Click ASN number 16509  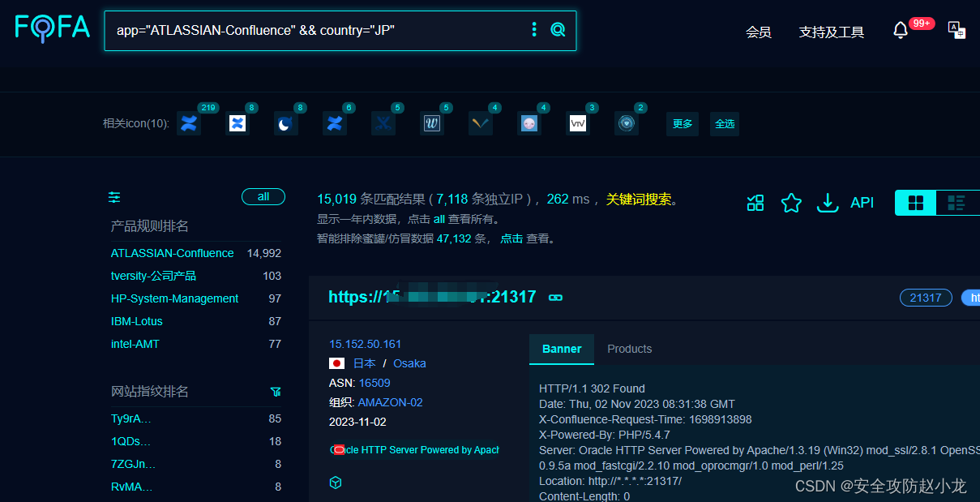coord(374,383)
